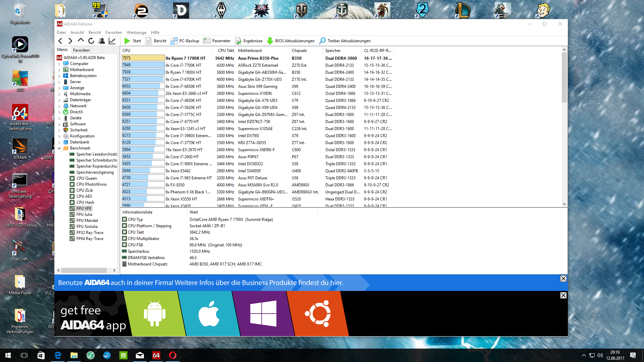Click the green Start benchmark icon
Image resolution: width=644 pixels, height=362 pixels.
click(x=127, y=41)
